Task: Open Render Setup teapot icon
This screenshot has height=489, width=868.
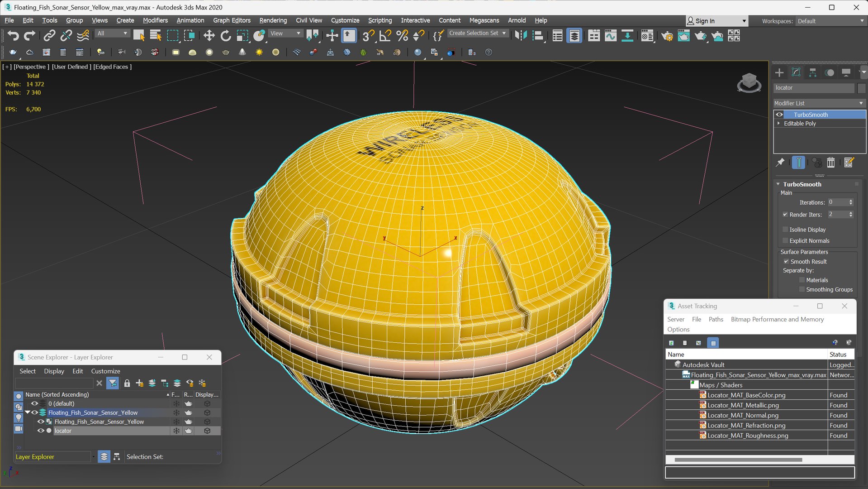Action: [x=667, y=35]
